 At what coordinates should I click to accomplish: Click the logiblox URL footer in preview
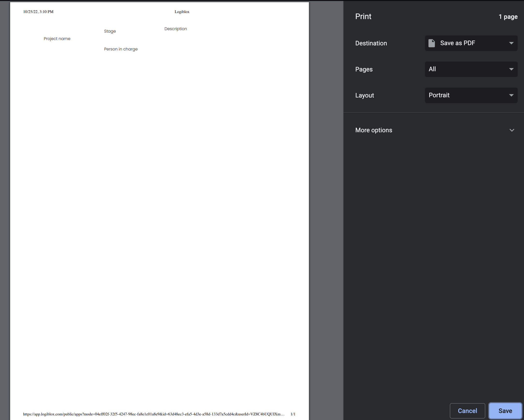pos(154,414)
